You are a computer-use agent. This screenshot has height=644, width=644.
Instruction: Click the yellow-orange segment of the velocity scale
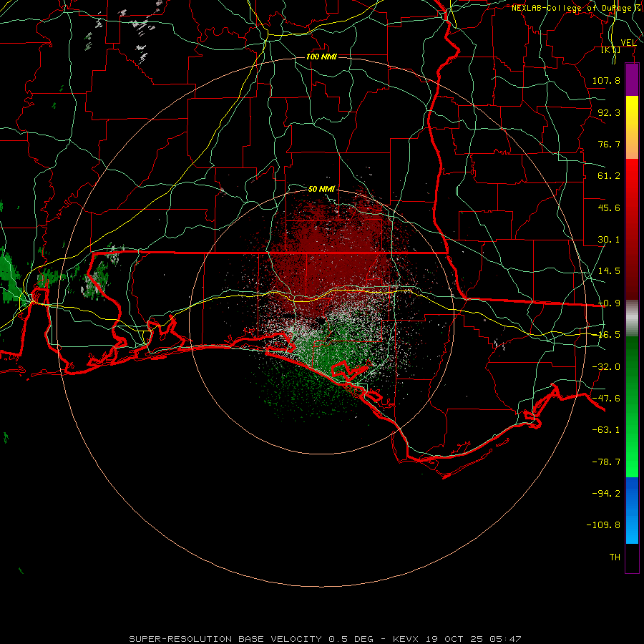pyautogui.click(x=632, y=127)
